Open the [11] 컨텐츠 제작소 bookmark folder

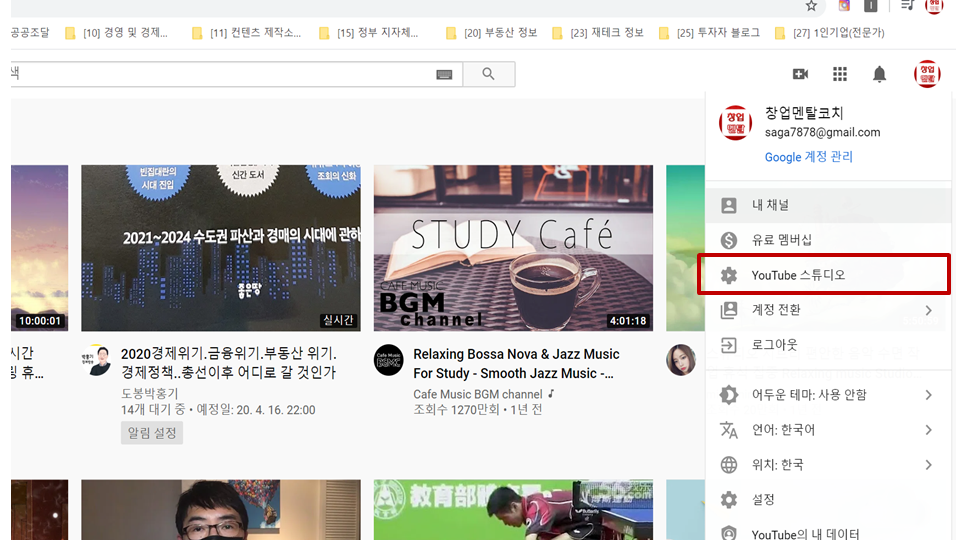coord(246,33)
